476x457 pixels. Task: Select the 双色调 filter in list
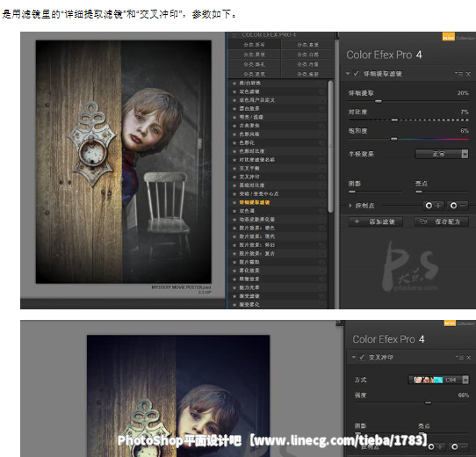click(247, 211)
